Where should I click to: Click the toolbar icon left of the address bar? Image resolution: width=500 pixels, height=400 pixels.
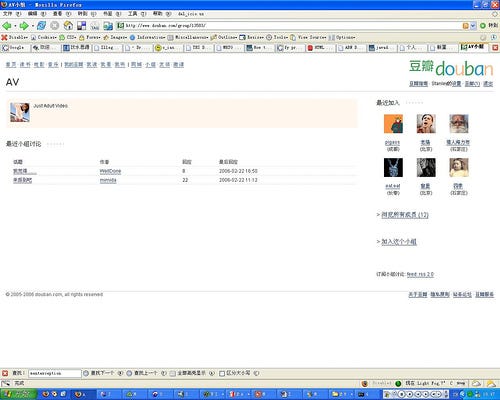point(108,26)
